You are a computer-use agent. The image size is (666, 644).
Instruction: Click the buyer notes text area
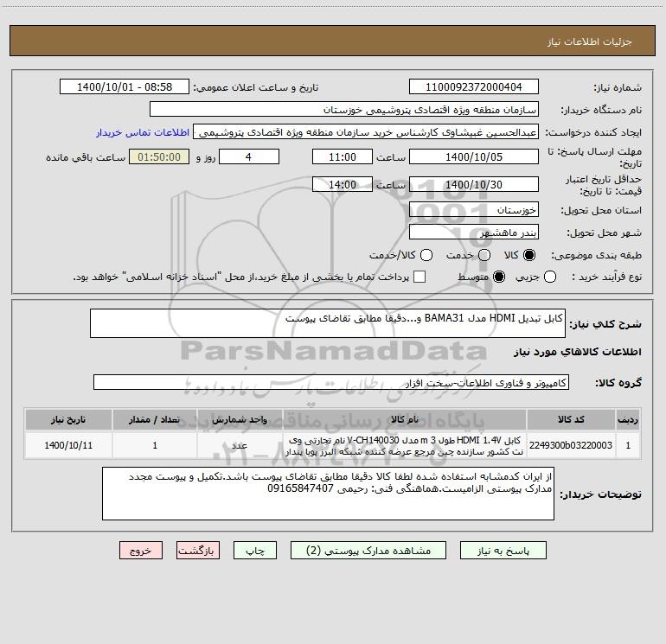click(328, 494)
